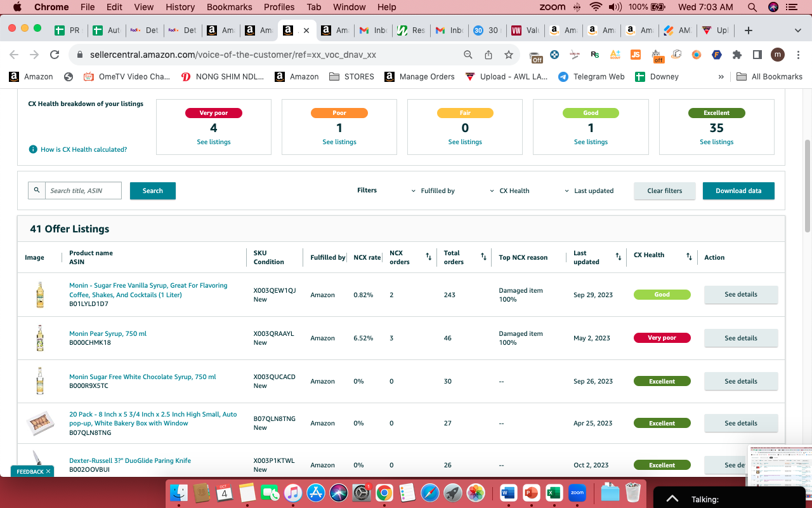Viewport: 812px width, 508px height.
Task: Click the Clear filters button
Action: click(x=665, y=190)
